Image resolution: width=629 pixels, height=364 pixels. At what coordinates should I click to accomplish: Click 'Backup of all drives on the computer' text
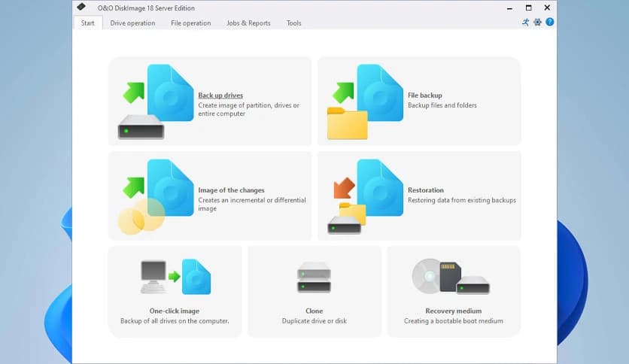[x=175, y=321]
